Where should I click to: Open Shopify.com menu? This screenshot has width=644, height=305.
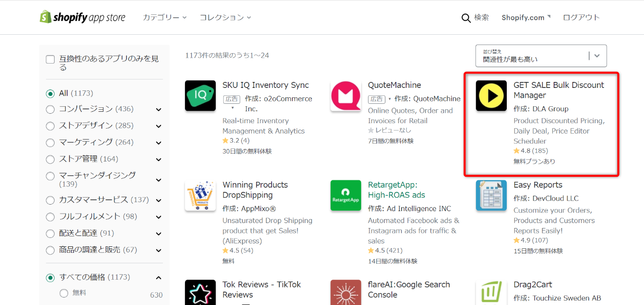pyautogui.click(x=526, y=17)
